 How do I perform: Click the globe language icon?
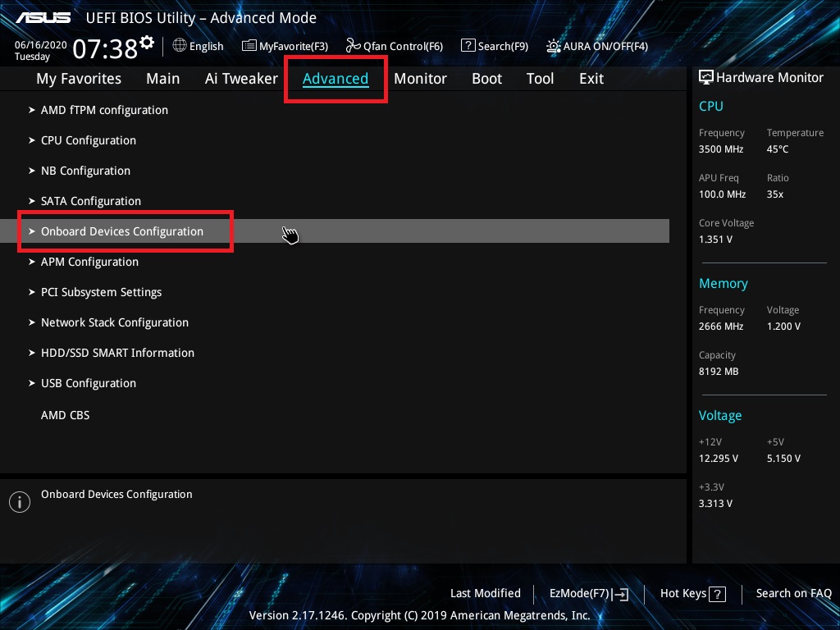180,45
